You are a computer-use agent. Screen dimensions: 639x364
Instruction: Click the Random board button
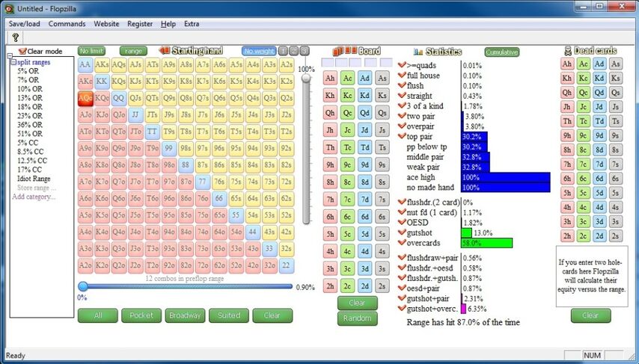click(x=357, y=318)
